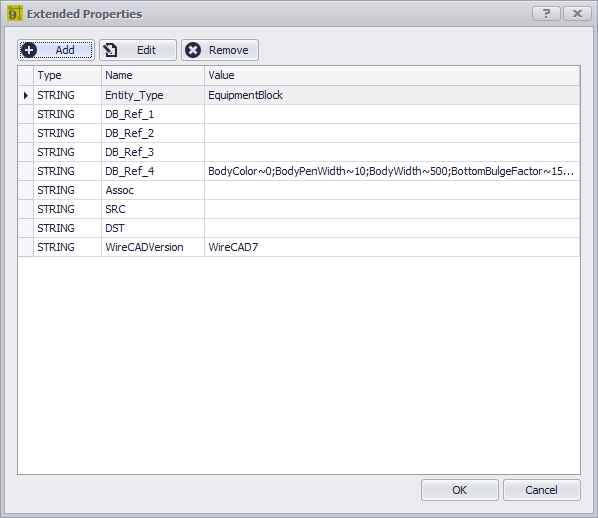Confirm with the OK button
This screenshot has width=598, height=518.
click(460, 490)
